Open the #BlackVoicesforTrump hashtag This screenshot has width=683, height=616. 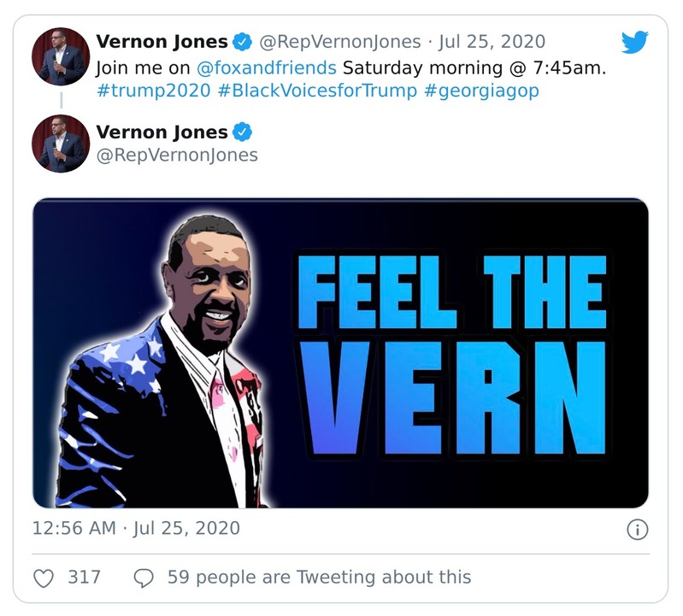coord(318,91)
